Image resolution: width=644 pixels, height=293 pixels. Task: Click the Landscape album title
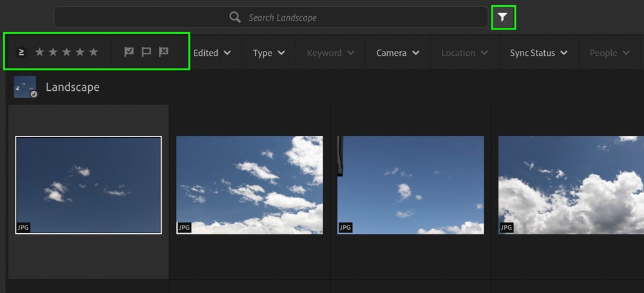(72, 87)
